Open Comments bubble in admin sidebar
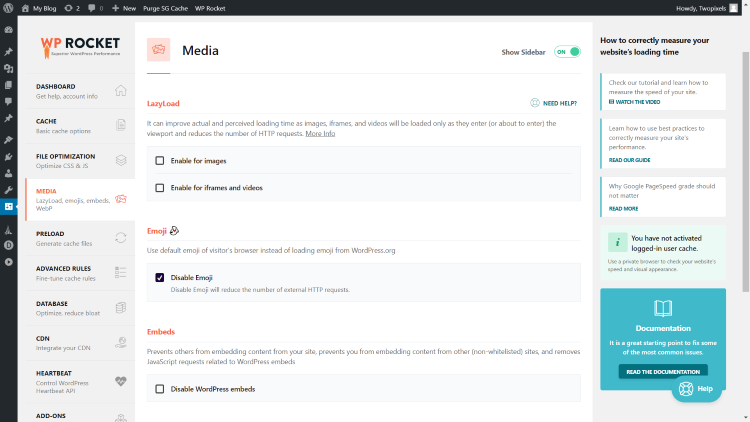 (x=8, y=101)
